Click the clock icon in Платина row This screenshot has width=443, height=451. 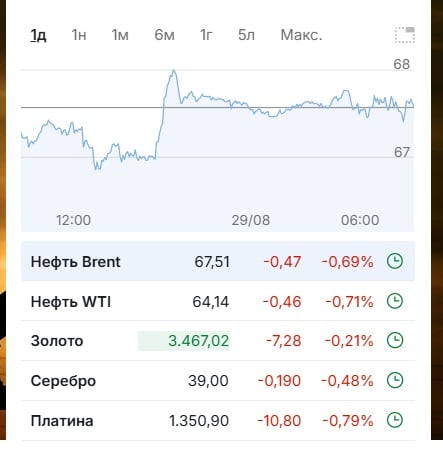point(395,420)
